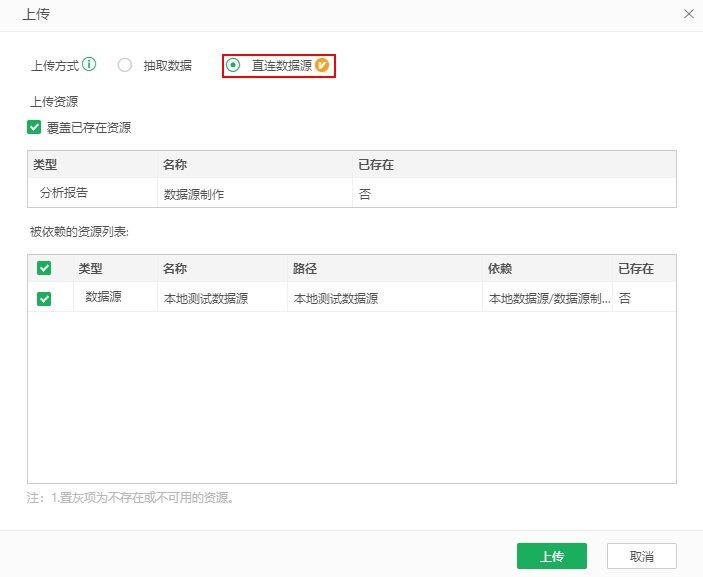The height and width of the screenshot is (577, 703).
Task: Select the 直连数据源 radio option
Action: [233, 65]
